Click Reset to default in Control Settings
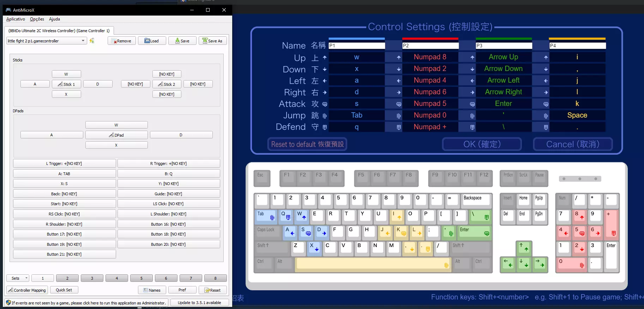This screenshot has height=309, width=644. (307, 144)
